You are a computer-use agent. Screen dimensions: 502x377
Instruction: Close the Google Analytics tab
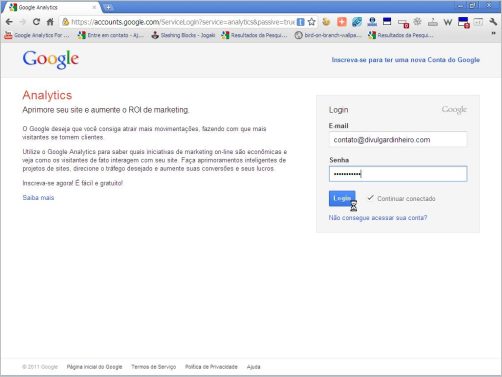(94, 7)
